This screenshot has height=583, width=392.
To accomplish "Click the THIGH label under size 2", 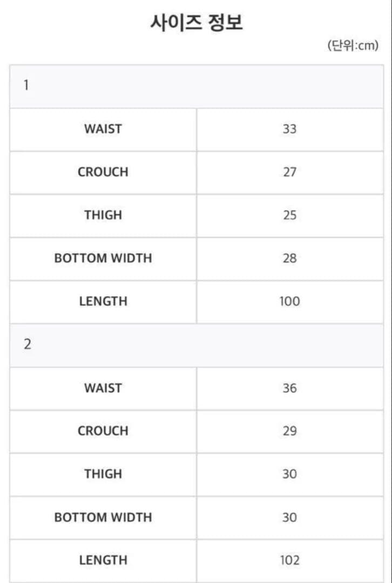I will pos(103,474).
